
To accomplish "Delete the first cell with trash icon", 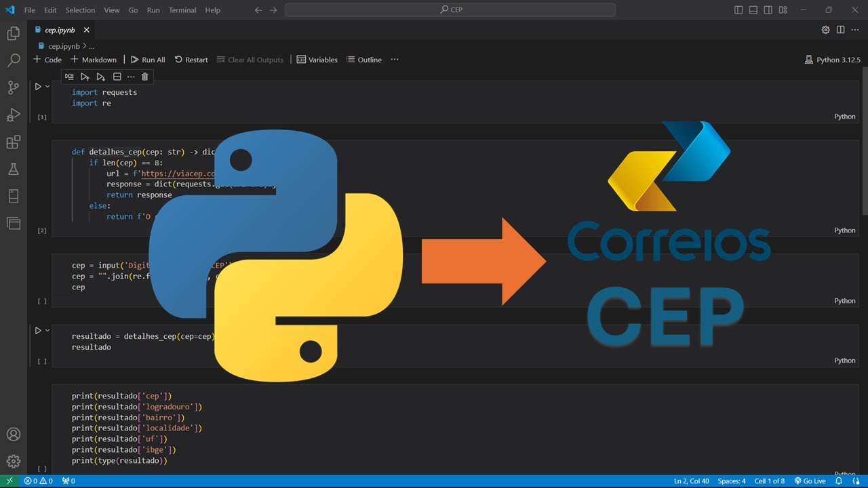I will (144, 77).
